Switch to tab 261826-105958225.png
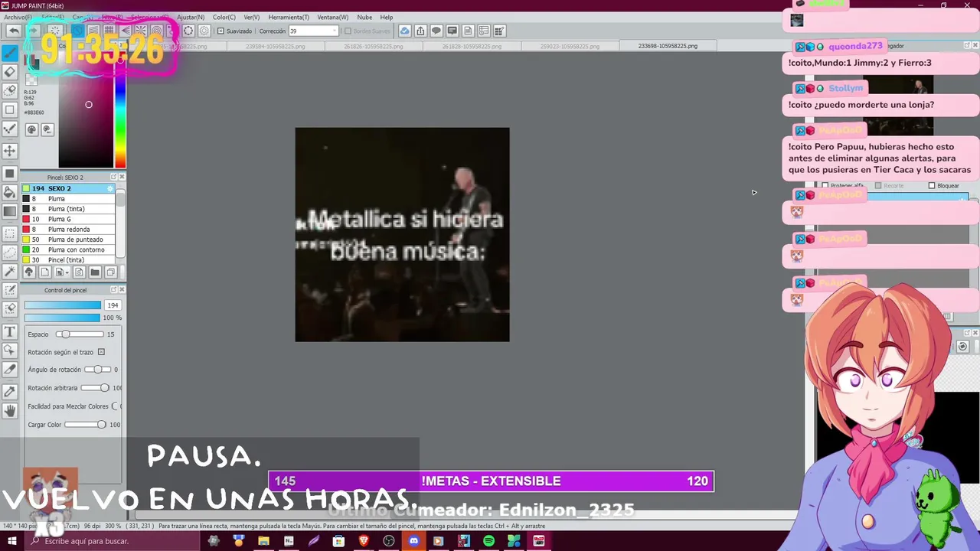Screen dimensions: 980x551 coord(374,46)
